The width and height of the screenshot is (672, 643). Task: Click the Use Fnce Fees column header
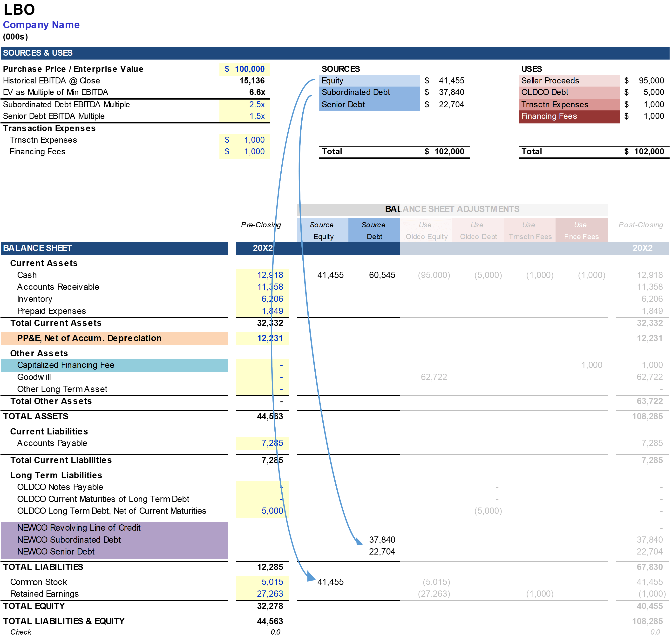point(582,230)
